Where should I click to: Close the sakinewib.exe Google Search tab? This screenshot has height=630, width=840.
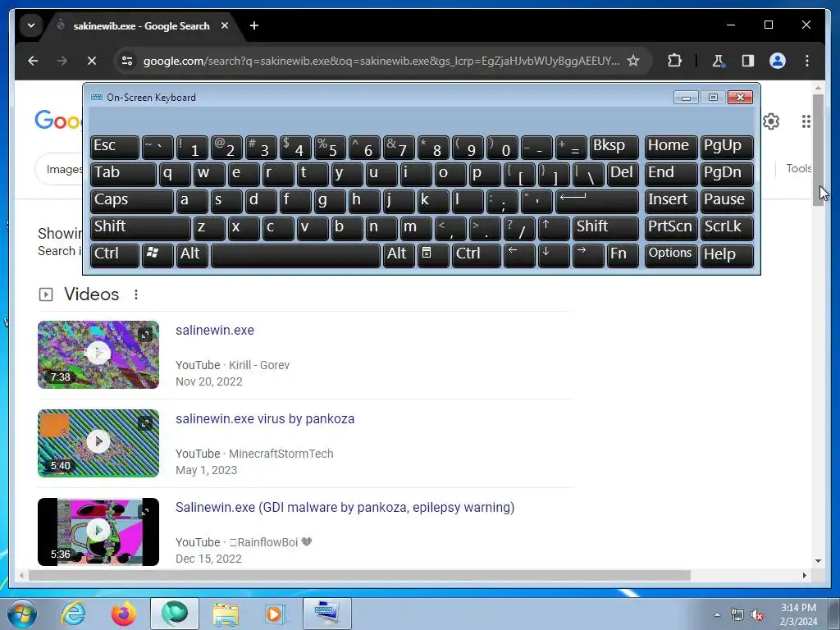225,25
